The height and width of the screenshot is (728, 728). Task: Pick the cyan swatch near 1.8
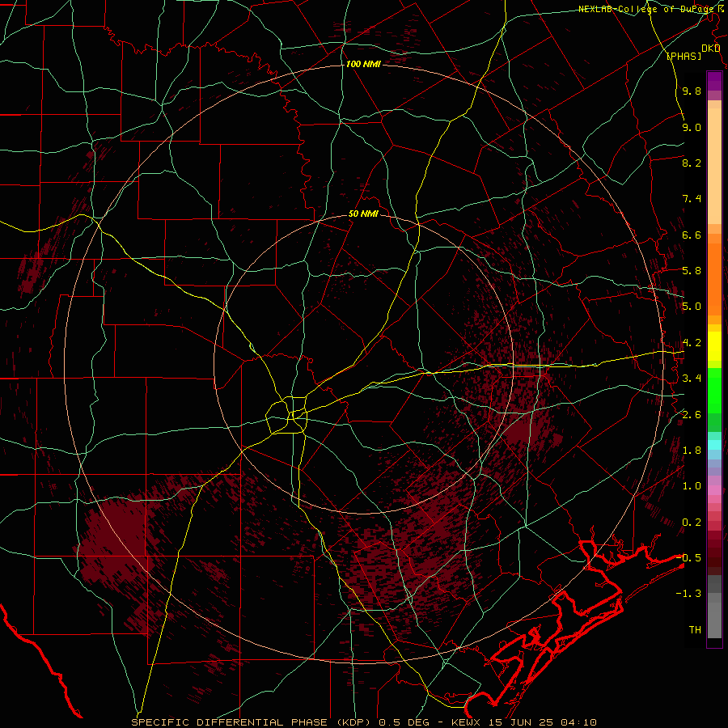click(714, 445)
